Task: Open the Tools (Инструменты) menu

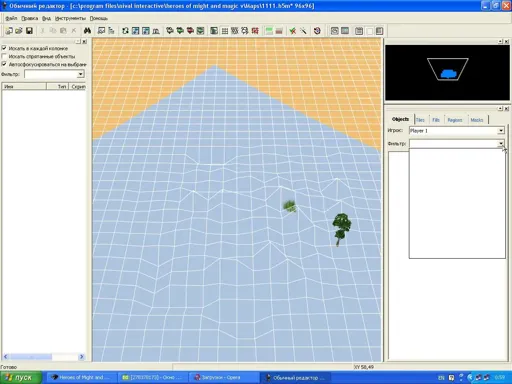Action: pyautogui.click(x=70, y=18)
